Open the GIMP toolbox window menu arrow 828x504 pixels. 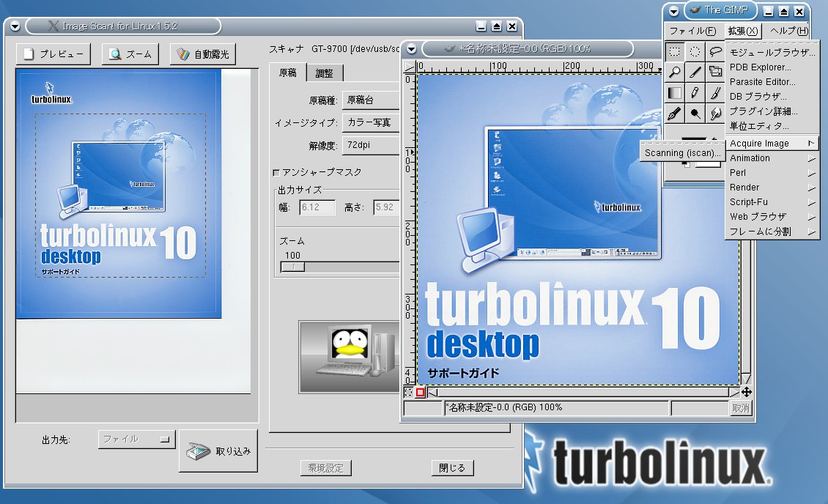click(673, 10)
